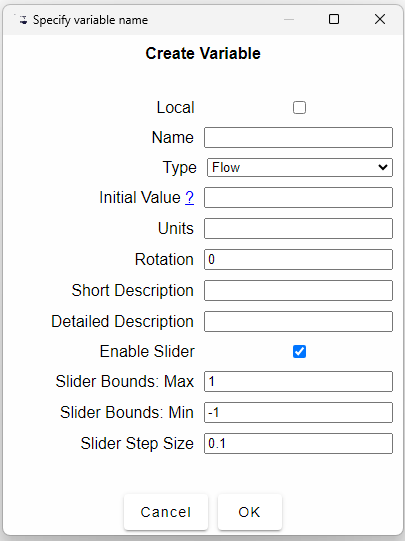Click the Create Variable heading
The height and width of the screenshot is (541, 405).
point(203,53)
